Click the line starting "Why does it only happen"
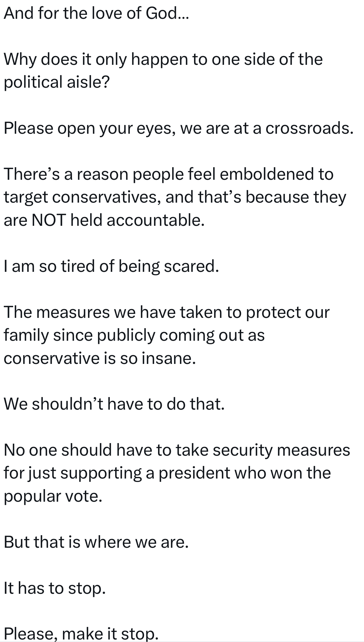The width and height of the screenshot is (364, 642). pos(163,60)
